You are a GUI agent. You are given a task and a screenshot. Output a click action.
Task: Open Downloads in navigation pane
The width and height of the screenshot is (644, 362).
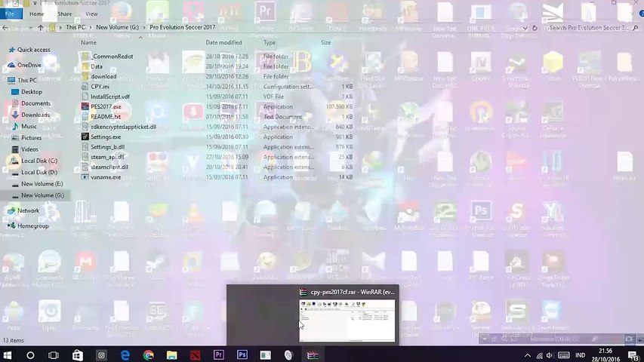35,115
